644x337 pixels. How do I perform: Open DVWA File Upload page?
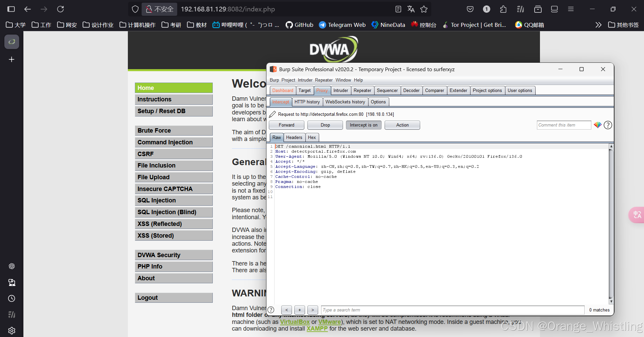pyautogui.click(x=174, y=177)
